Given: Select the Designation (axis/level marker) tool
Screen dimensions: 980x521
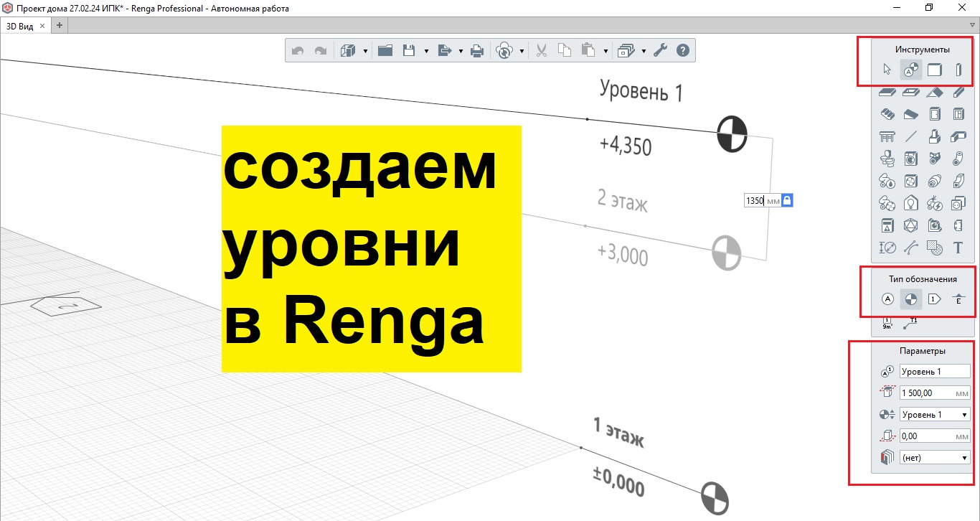Looking at the screenshot, I should [910, 70].
